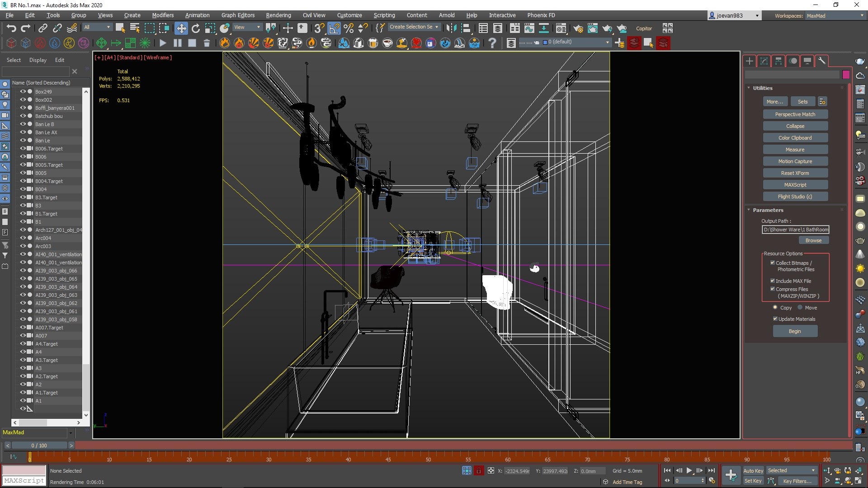Click the Redo arrow icon
Screen dimensions: 868x488
[x=26, y=28]
